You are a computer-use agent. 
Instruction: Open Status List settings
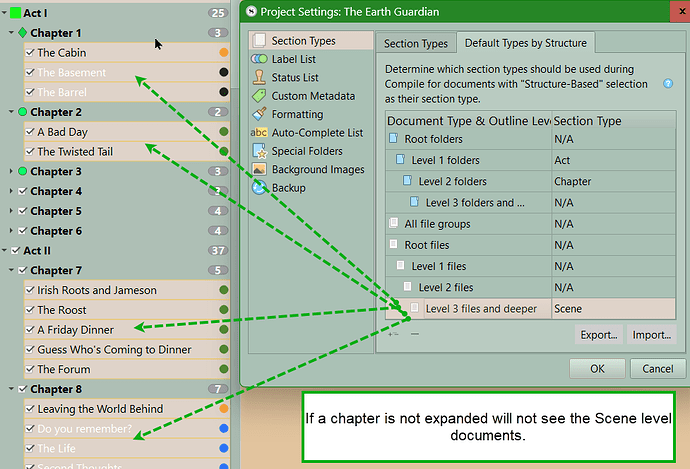[x=295, y=77]
